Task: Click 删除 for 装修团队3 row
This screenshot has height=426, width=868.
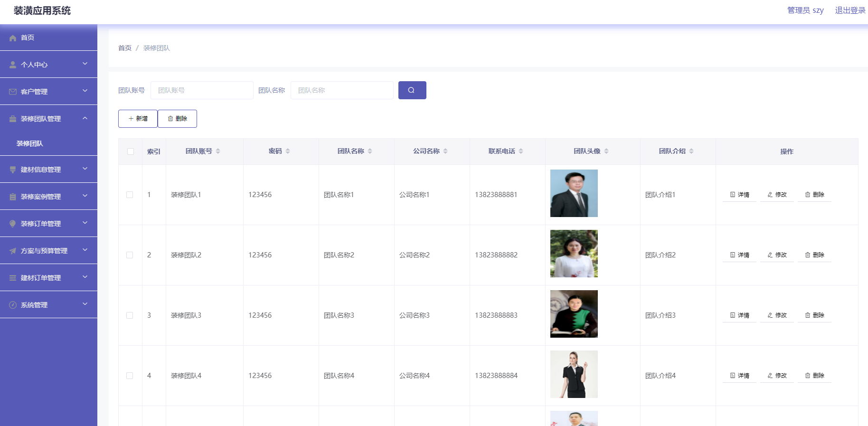Action: coord(814,315)
